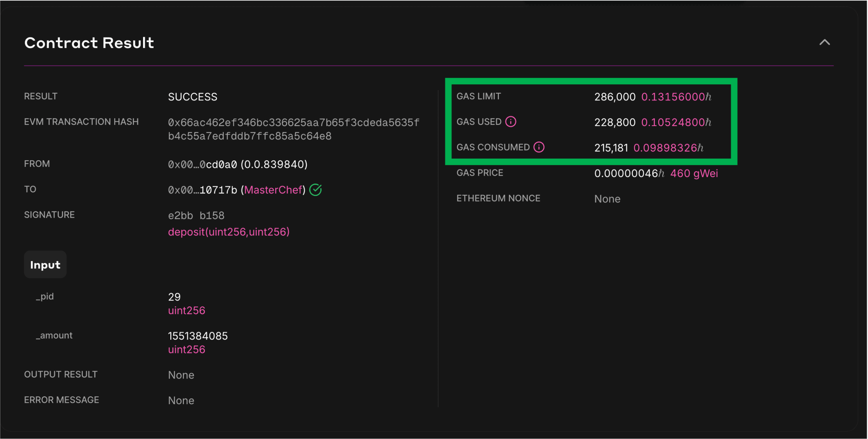868x439 pixels.
Task: Open the MasterChef contract link
Action: pyautogui.click(x=273, y=190)
